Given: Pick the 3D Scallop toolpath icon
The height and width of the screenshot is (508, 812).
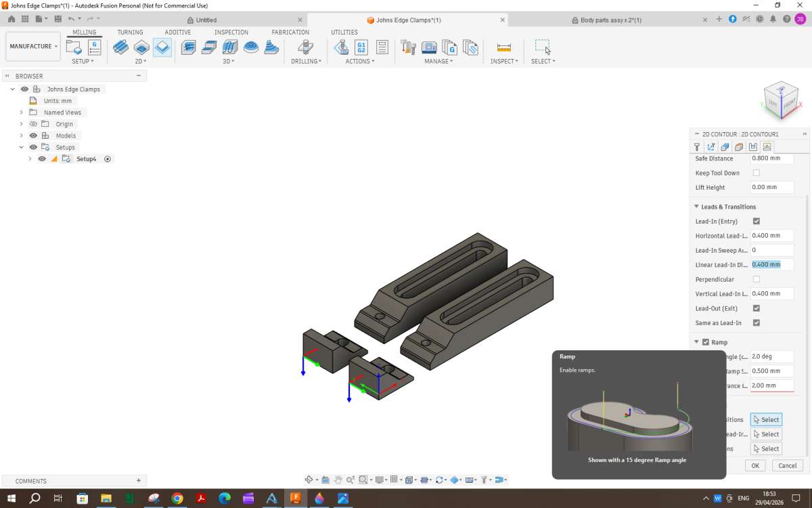Looking at the screenshot, I should coord(271,47).
